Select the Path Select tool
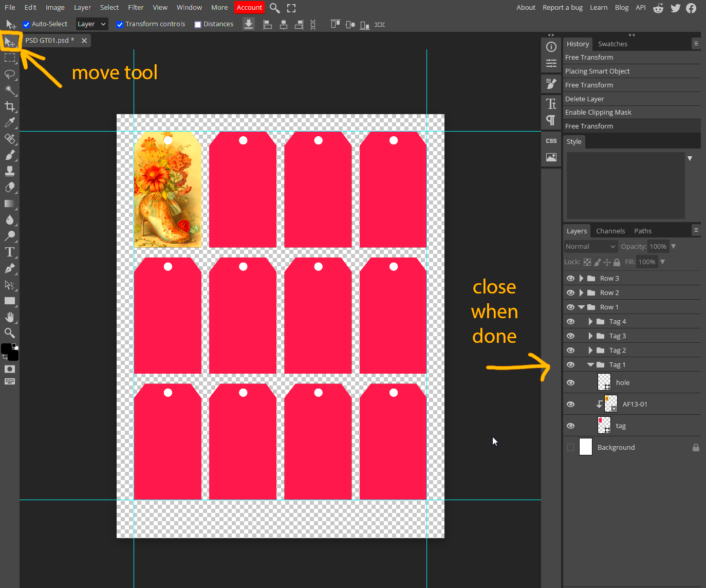The height and width of the screenshot is (588, 706). (x=10, y=285)
